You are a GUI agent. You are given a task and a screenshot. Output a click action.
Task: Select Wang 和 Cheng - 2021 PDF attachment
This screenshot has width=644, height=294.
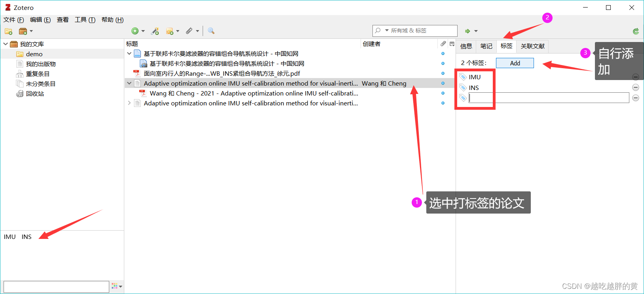click(254, 93)
